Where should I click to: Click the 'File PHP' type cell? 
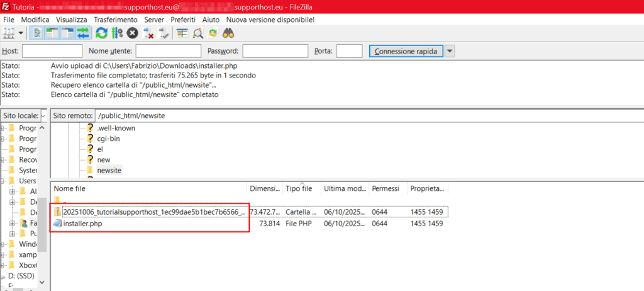(x=300, y=224)
